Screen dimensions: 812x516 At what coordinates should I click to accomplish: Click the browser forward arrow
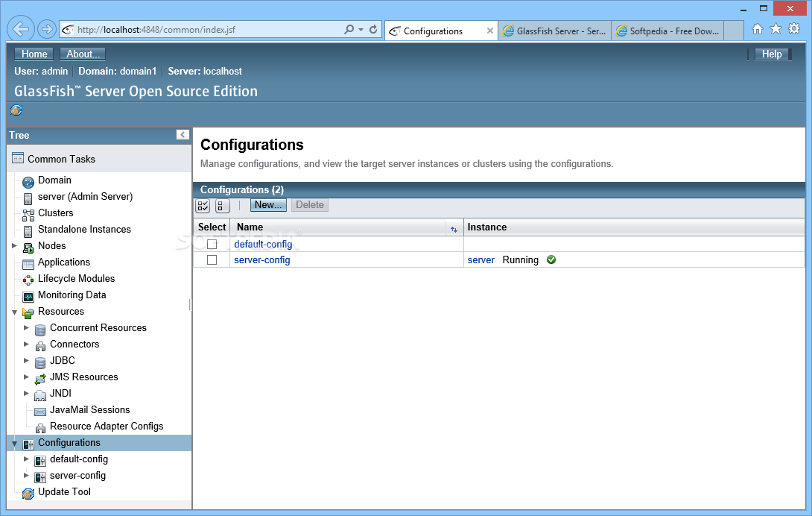click(47, 29)
